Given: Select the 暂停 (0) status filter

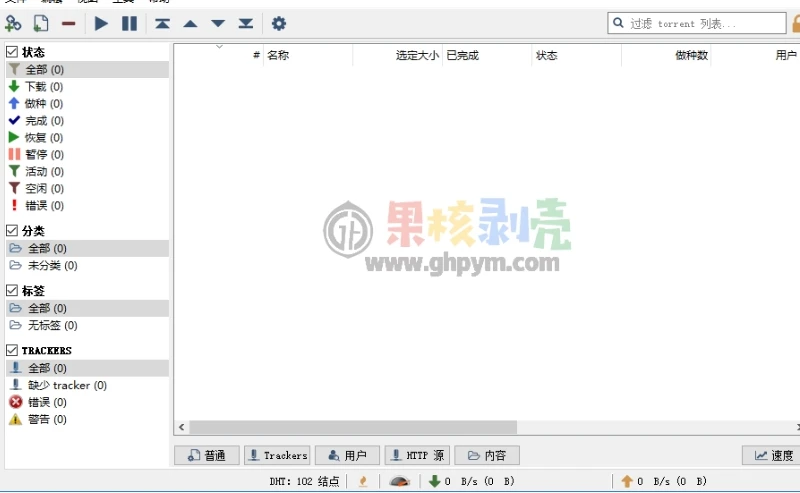Looking at the screenshot, I should (87, 154).
